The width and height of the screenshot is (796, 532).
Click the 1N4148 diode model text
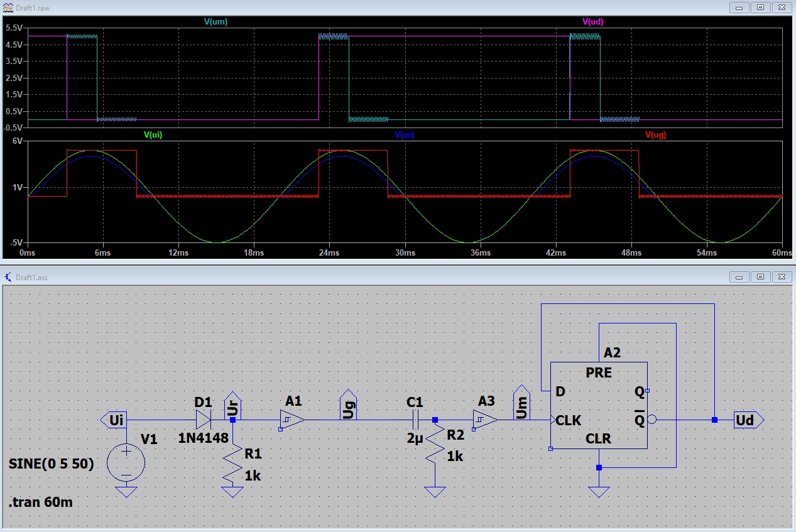click(x=202, y=438)
